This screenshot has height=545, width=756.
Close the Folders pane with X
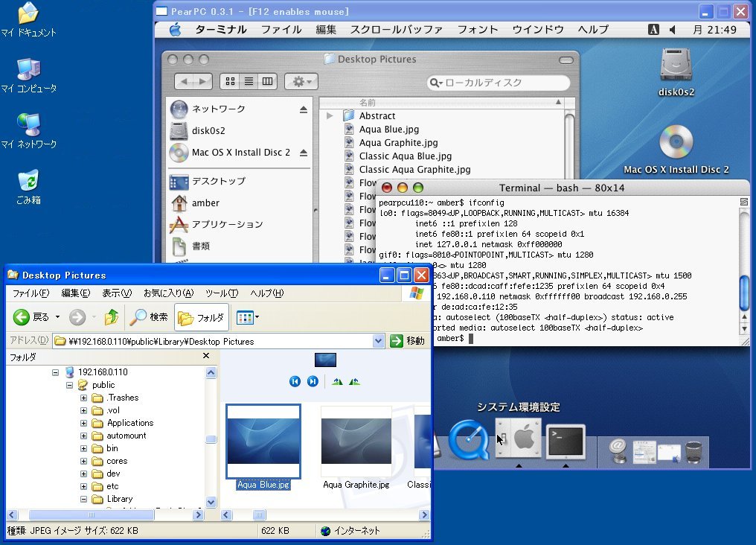pos(206,356)
